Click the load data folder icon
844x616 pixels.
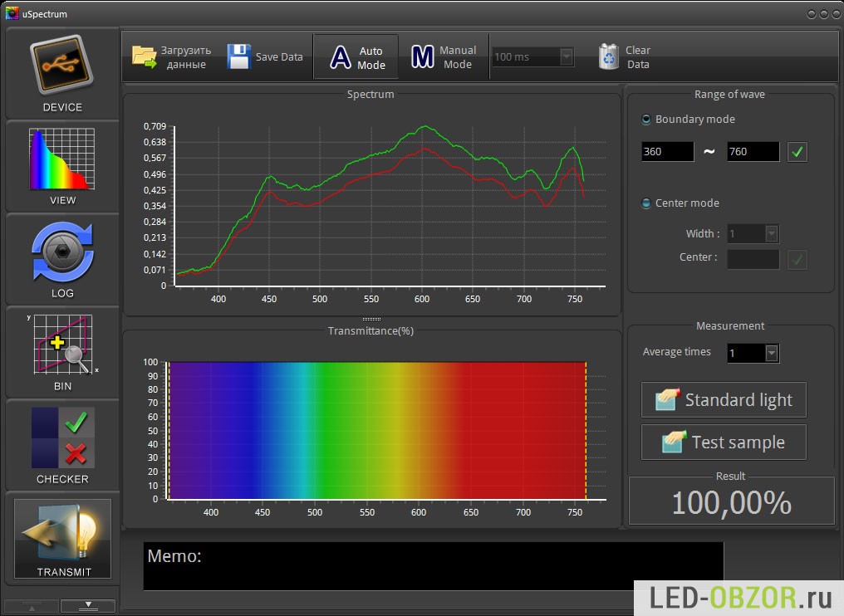pos(144,56)
